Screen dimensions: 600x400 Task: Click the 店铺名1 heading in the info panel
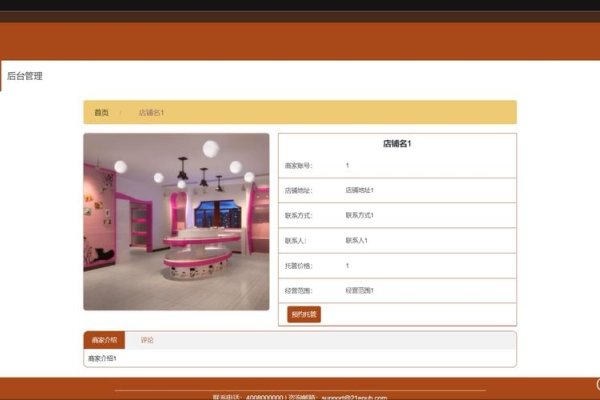[x=396, y=144]
